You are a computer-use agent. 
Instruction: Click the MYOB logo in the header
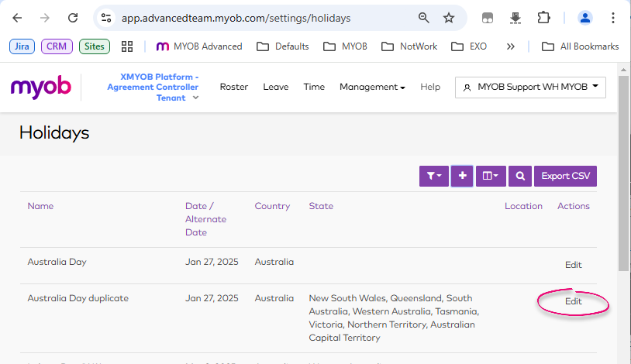click(x=41, y=87)
